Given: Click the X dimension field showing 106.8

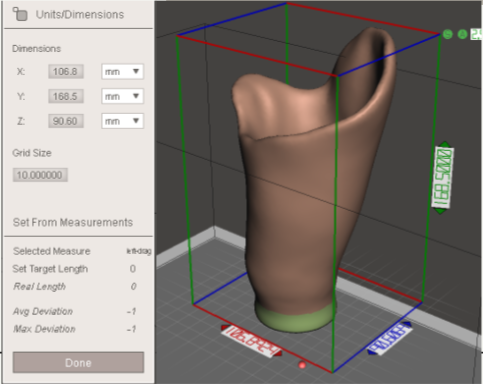Looking at the screenshot, I should (x=66, y=72).
